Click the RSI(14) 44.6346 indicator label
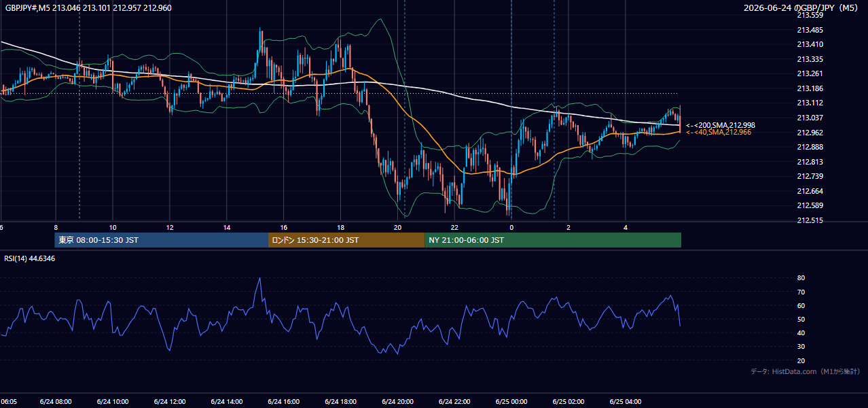This screenshot has height=408, width=868. point(30,258)
